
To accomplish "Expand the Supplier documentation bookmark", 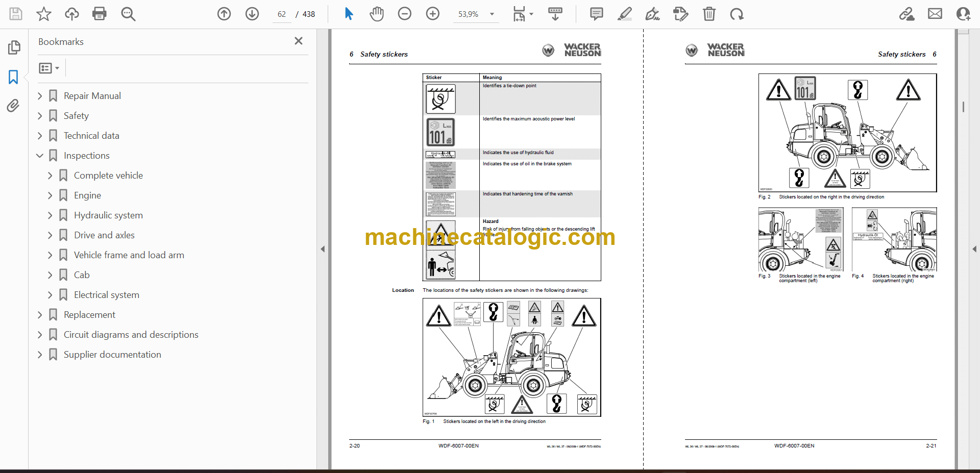I will [x=40, y=355].
